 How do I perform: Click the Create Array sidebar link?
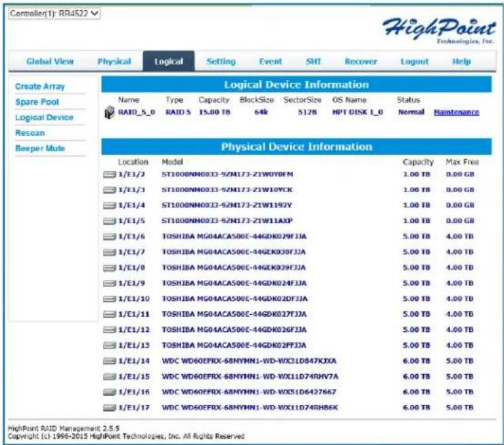tap(40, 87)
